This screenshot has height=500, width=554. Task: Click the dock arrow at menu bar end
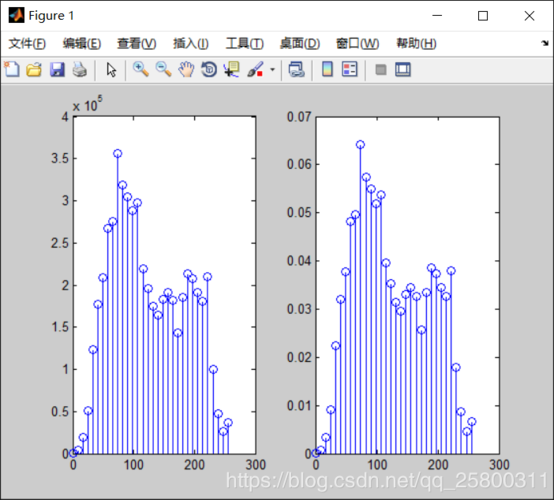click(544, 43)
